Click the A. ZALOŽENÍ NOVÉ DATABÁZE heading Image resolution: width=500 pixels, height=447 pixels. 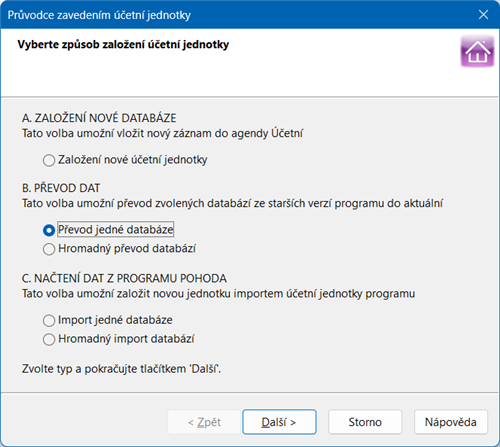pos(99,118)
